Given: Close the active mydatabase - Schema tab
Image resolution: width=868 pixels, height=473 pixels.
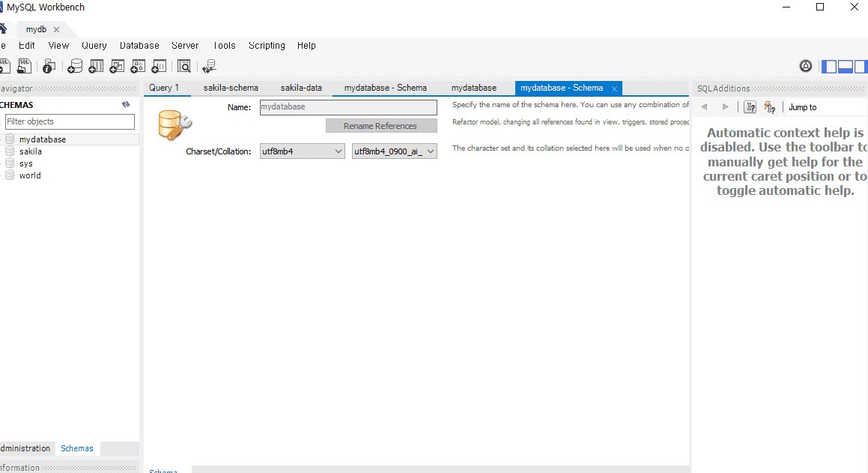Looking at the screenshot, I should (x=614, y=88).
